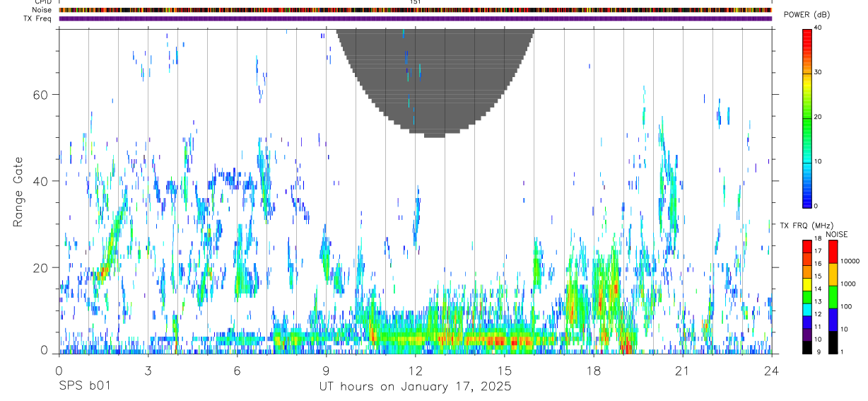Click the green middle of the power colorbar

807,117
